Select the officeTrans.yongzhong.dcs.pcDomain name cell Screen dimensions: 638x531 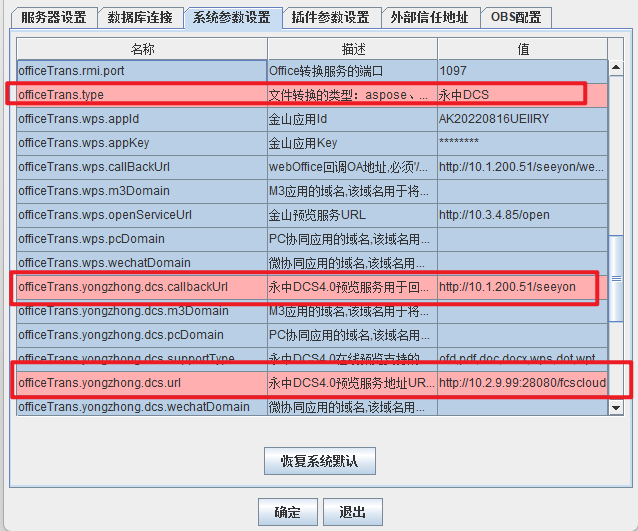click(142, 335)
